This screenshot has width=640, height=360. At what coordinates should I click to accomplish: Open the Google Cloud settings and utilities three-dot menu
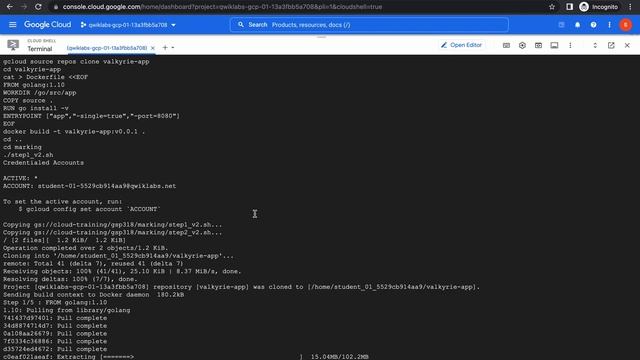tap(609, 25)
